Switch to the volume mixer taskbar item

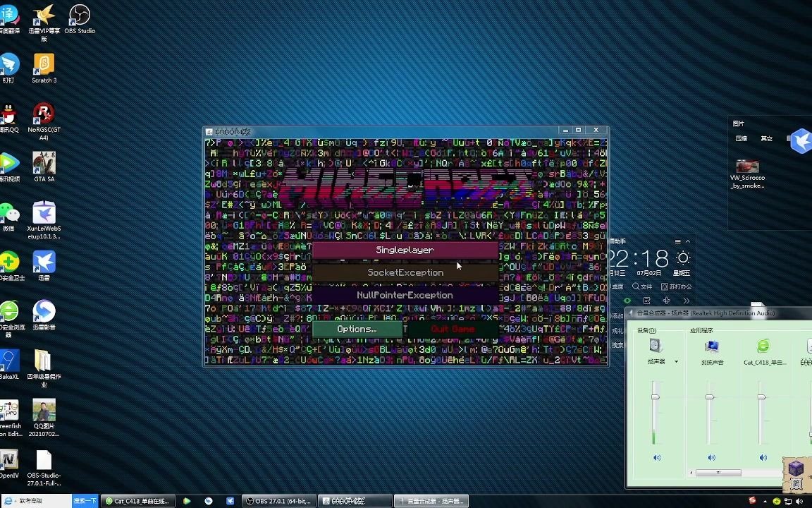pyautogui.click(x=431, y=501)
